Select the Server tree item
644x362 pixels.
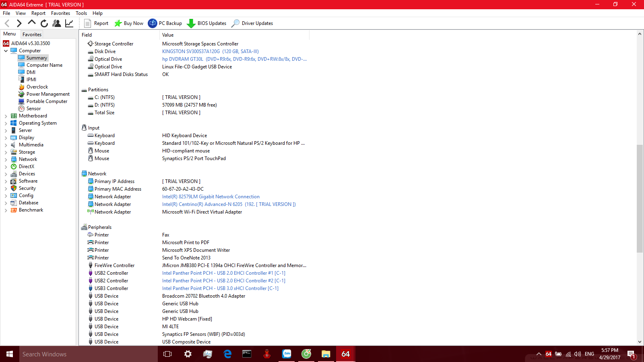25,130
